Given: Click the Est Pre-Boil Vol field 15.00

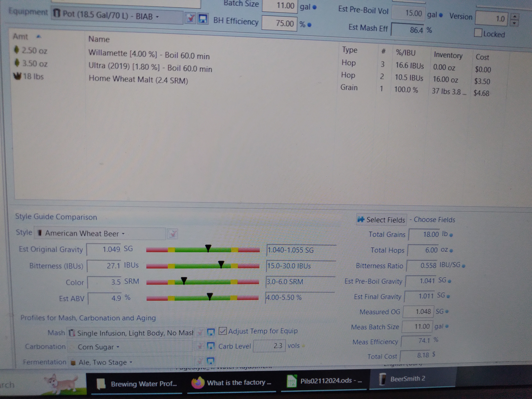Looking at the screenshot, I should tap(408, 13).
